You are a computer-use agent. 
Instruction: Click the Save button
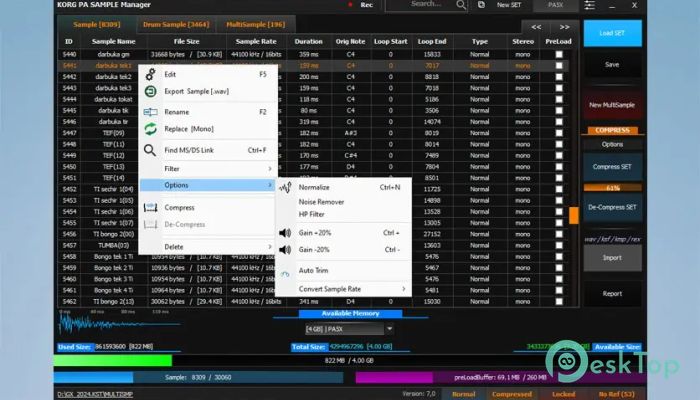point(612,65)
